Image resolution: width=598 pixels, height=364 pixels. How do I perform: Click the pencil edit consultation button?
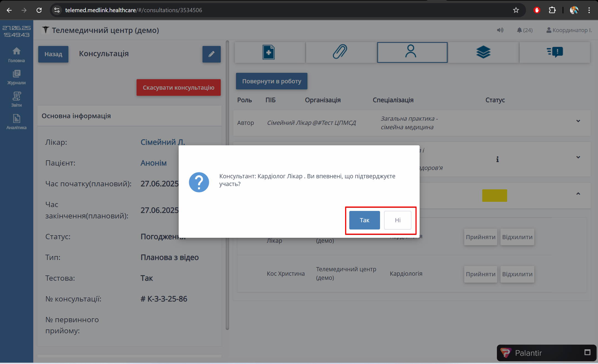[x=211, y=54]
